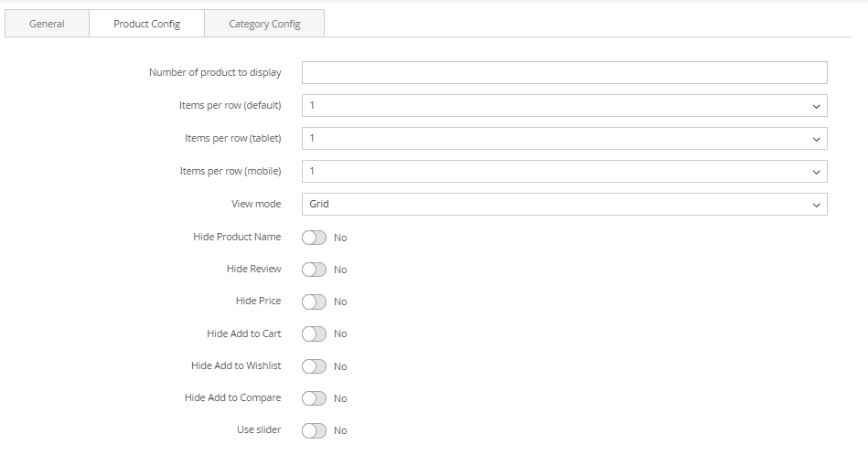The image size is (868, 455).
Task: Enable Hide Add to Wishlist toggle
Action: (314, 366)
